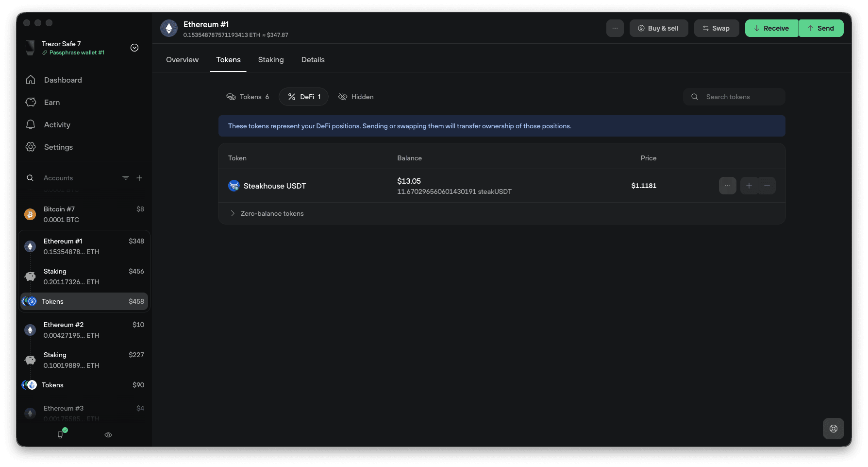
Task: Click the Ethereum #2 sidebar coin icon
Action: tap(30, 330)
